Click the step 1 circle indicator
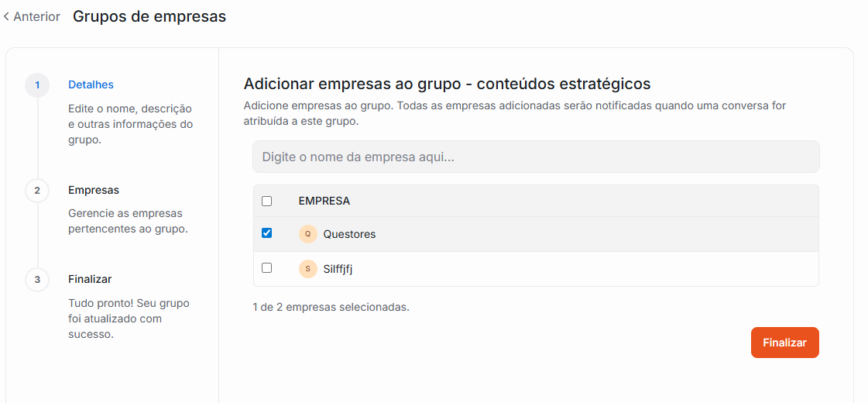 pos(37,84)
